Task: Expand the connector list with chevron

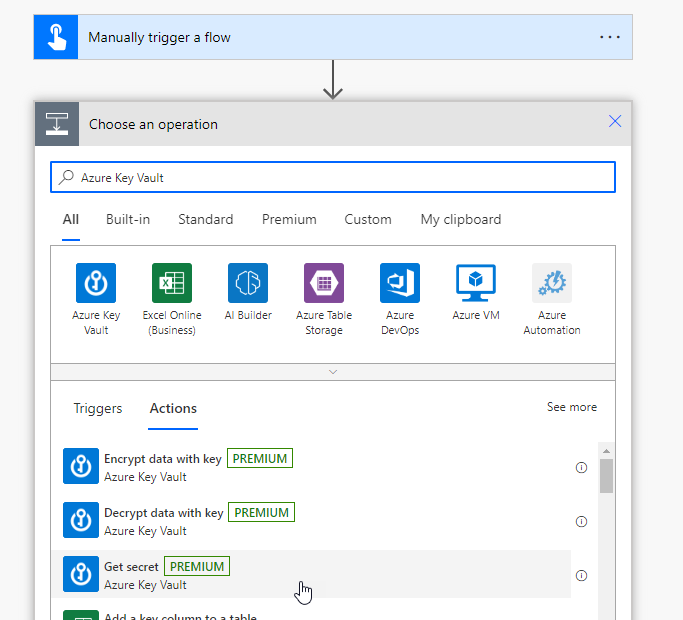Action: [333, 371]
